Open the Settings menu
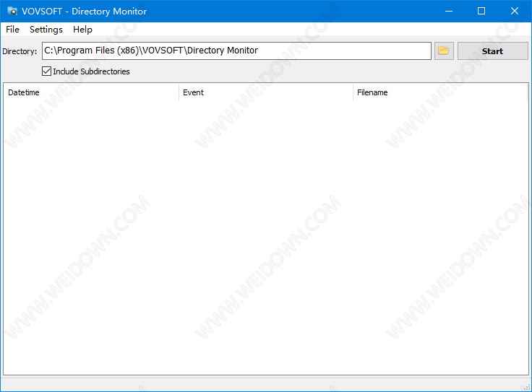 click(x=46, y=30)
